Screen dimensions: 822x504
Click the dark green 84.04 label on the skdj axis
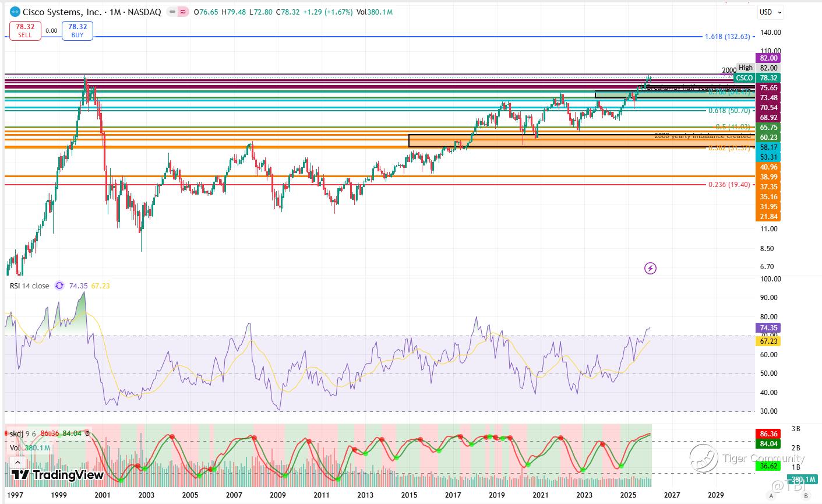point(767,444)
